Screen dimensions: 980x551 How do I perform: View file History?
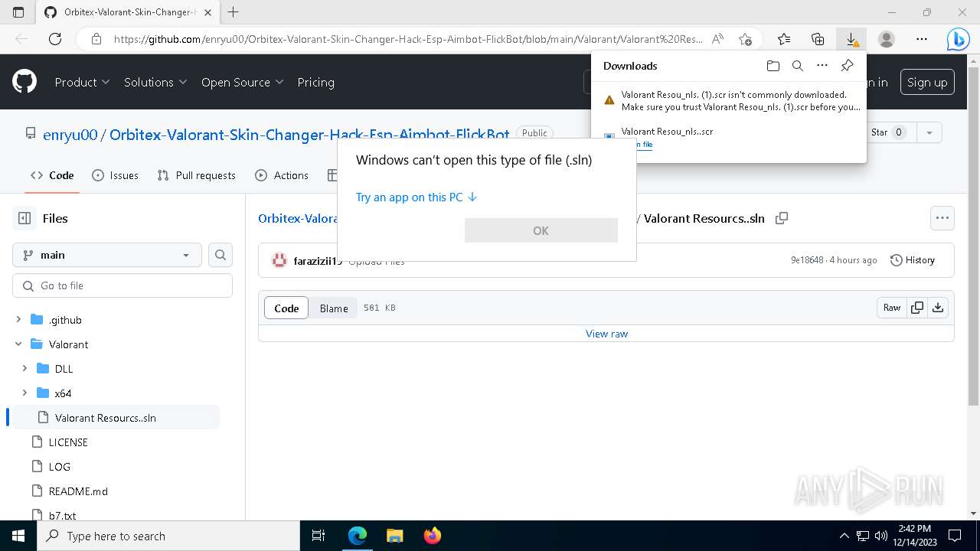pos(913,260)
